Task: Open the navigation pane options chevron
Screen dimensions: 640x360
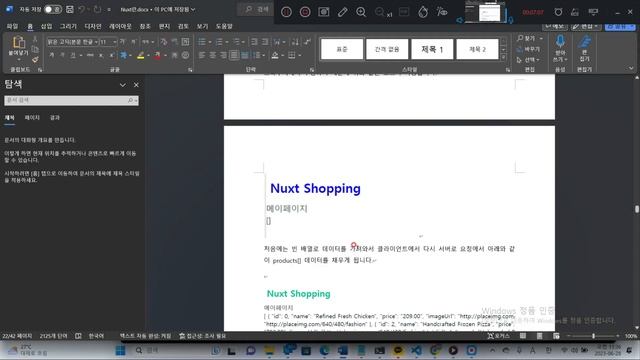Action: [x=122, y=85]
